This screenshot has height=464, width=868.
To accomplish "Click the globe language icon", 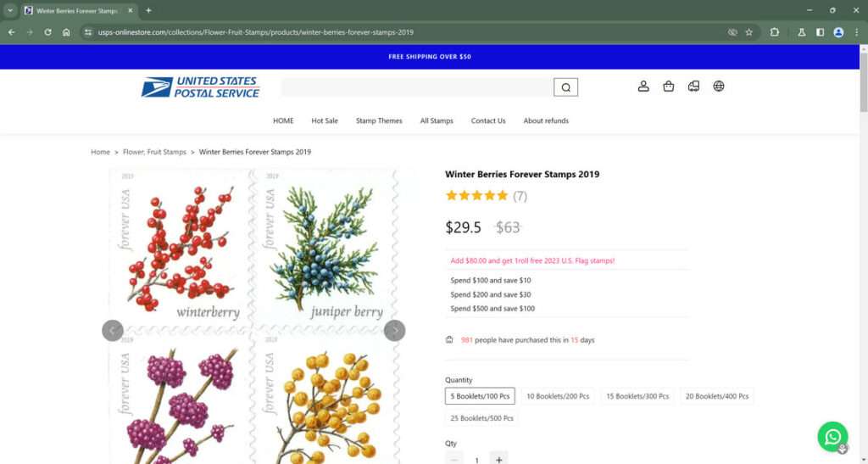I will (x=719, y=86).
